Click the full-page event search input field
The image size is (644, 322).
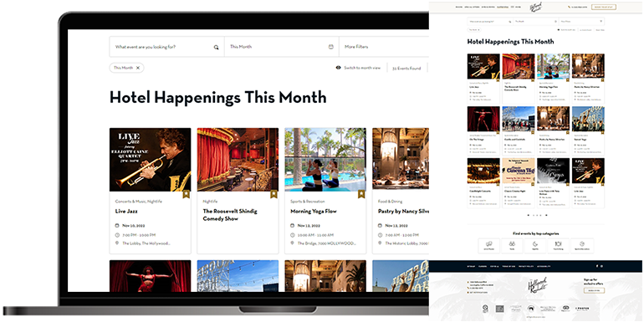(490, 22)
